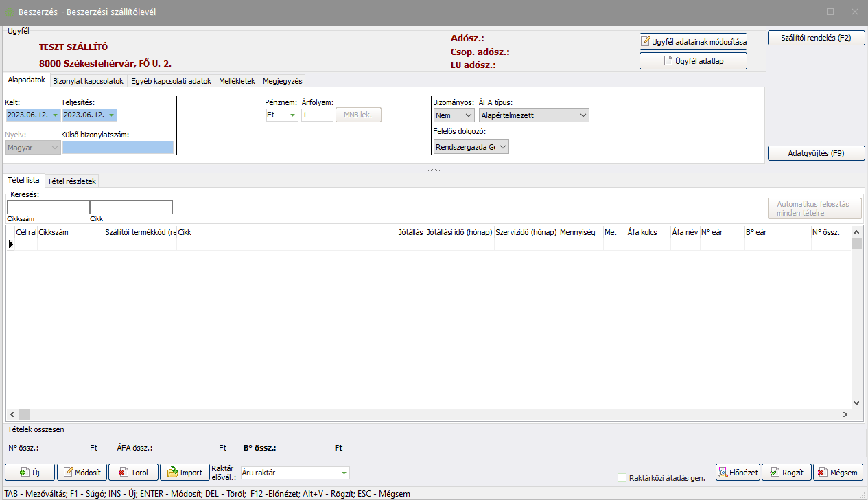Save with the Rögzít button
Viewport: 868px width, 500px height.
tap(786, 473)
